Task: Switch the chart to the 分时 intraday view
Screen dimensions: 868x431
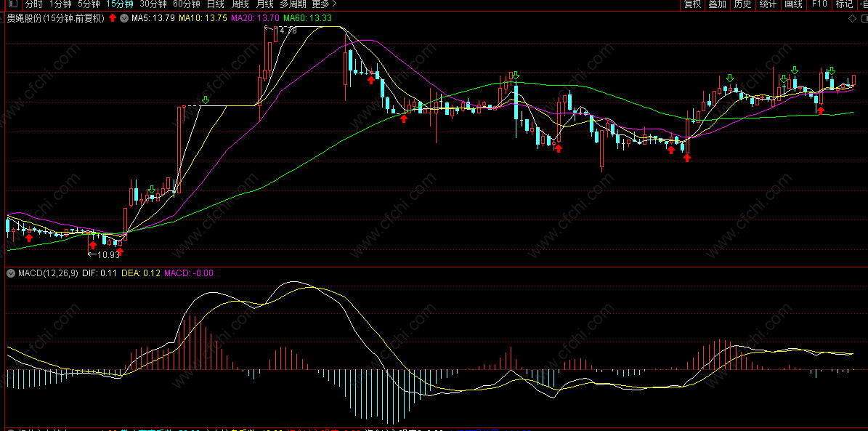Action: click(33, 4)
